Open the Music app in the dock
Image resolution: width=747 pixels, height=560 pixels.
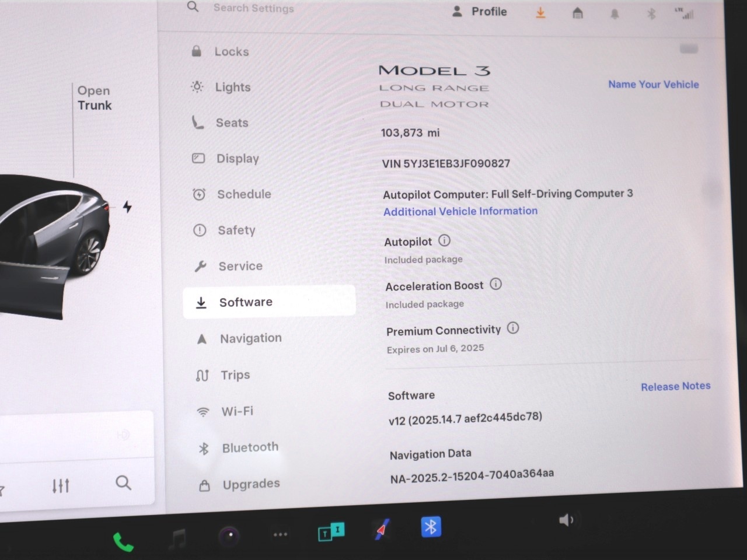pos(177,538)
